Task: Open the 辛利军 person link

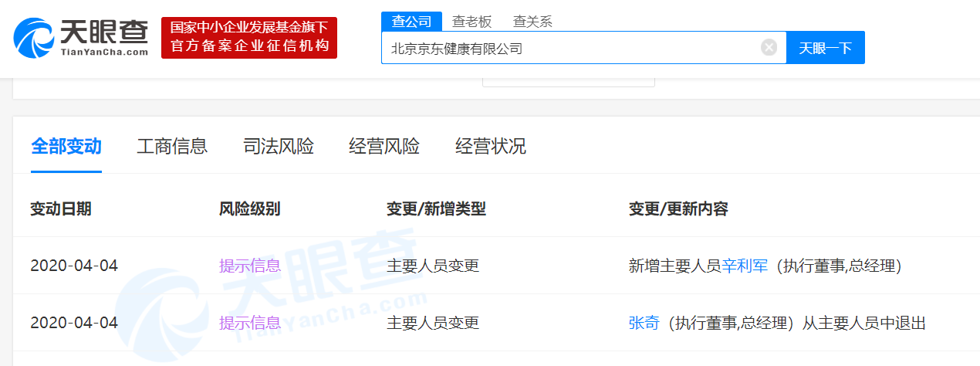Action: tap(745, 266)
